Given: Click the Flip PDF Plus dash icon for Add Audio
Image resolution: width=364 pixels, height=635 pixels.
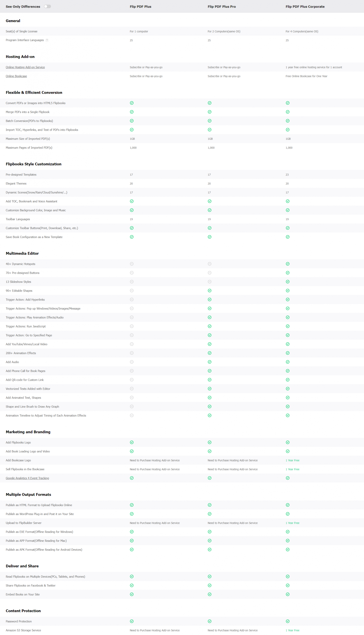Looking at the screenshot, I should 132,362.
